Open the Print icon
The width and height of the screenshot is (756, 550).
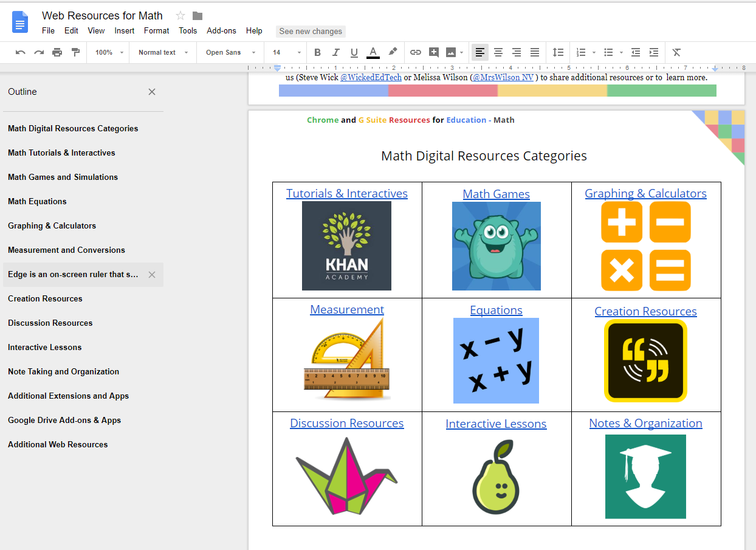coord(58,52)
